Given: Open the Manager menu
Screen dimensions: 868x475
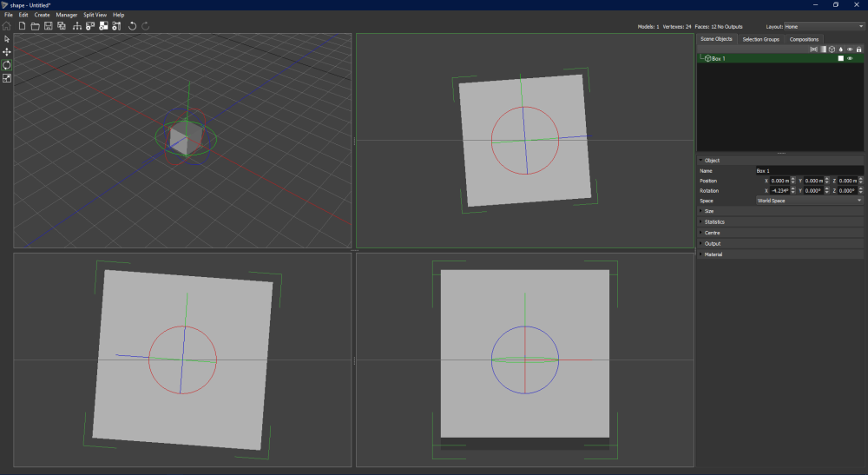Looking at the screenshot, I should [67, 15].
